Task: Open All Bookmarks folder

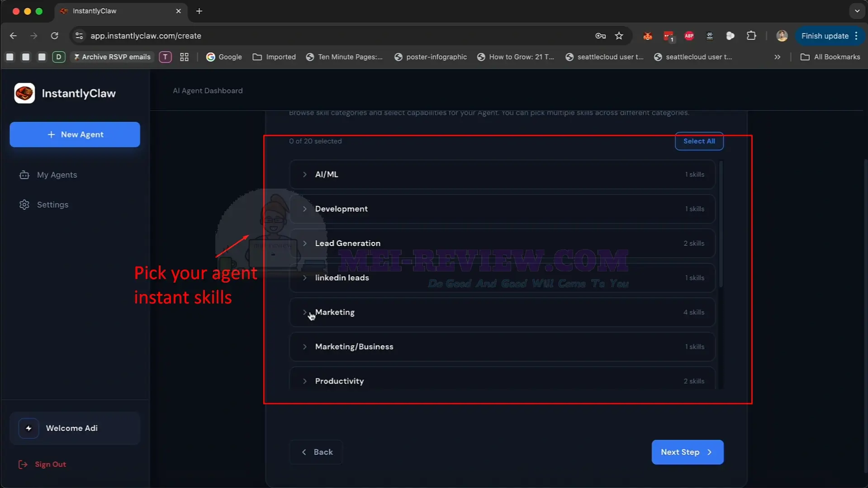Action: 830,57
